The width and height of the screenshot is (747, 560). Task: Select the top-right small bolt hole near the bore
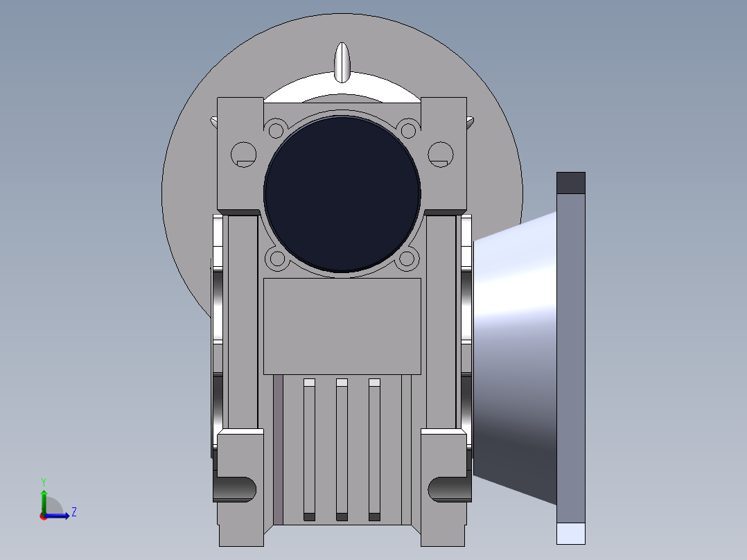[x=408, y=130]
